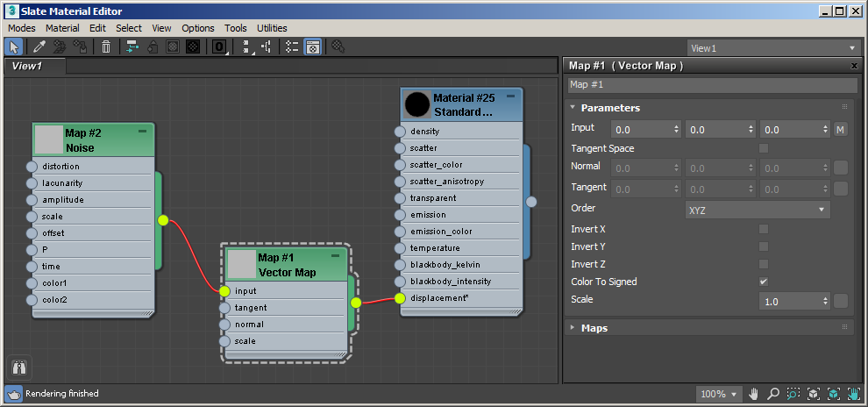Open the Utilities menu
The width and height of the screenshot is (868, 407).
272,28
